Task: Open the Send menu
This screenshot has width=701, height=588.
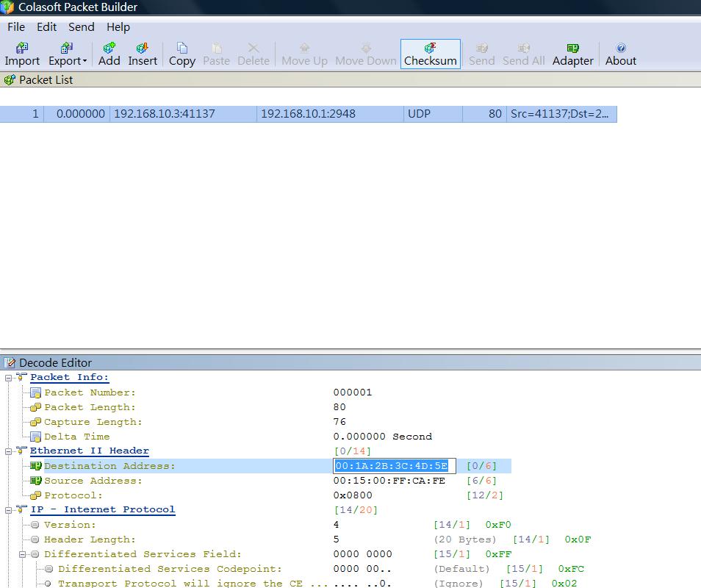Action: click(81, 27)
